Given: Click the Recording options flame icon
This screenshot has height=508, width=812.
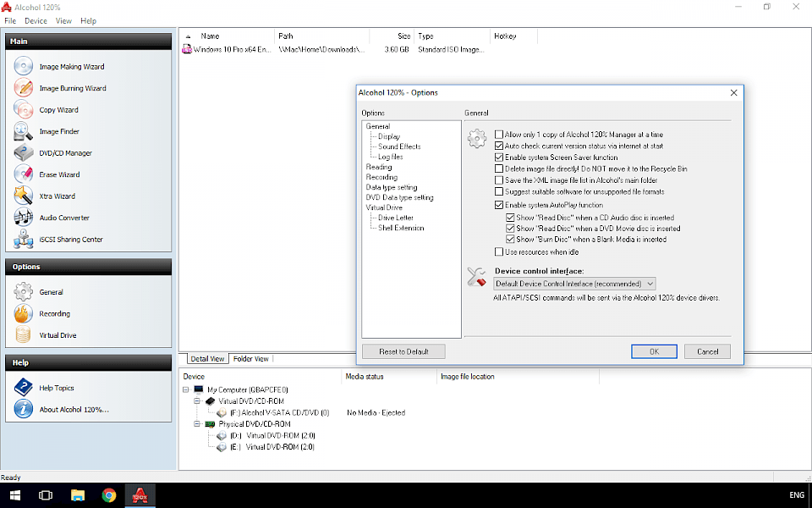Looking at the screenshot, I should [x=24, y=313].
